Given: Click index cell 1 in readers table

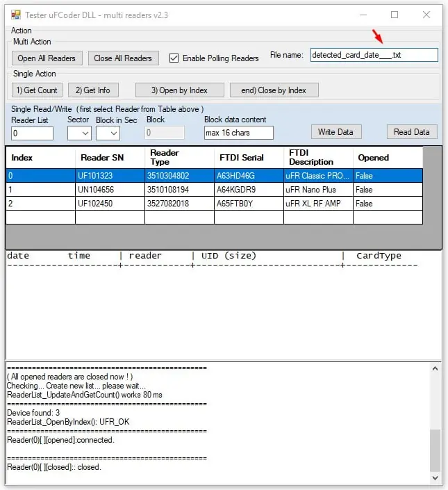Looking at the screenshot, I should tap(40, 189).
